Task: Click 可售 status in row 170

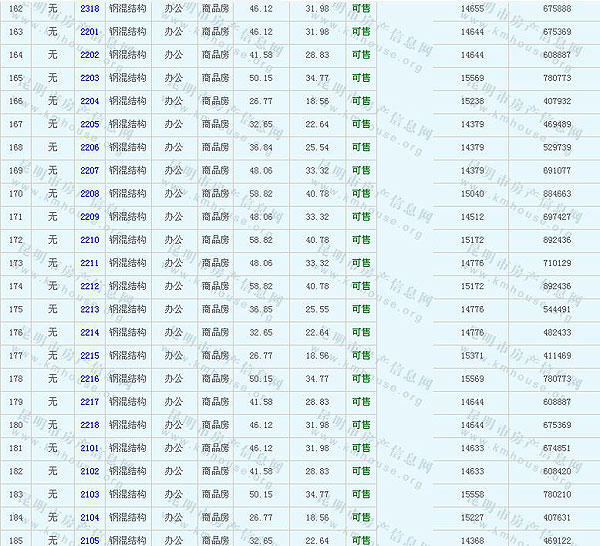Action: (x=360, y=194)
